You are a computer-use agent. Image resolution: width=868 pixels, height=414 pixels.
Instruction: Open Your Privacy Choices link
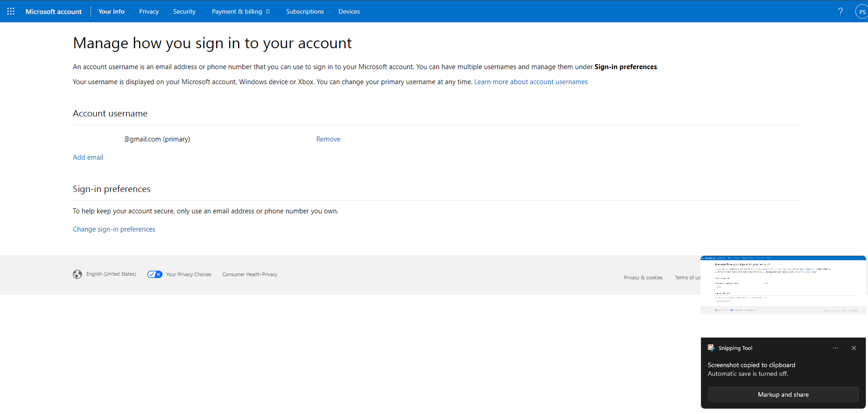(x=189, y=274)
